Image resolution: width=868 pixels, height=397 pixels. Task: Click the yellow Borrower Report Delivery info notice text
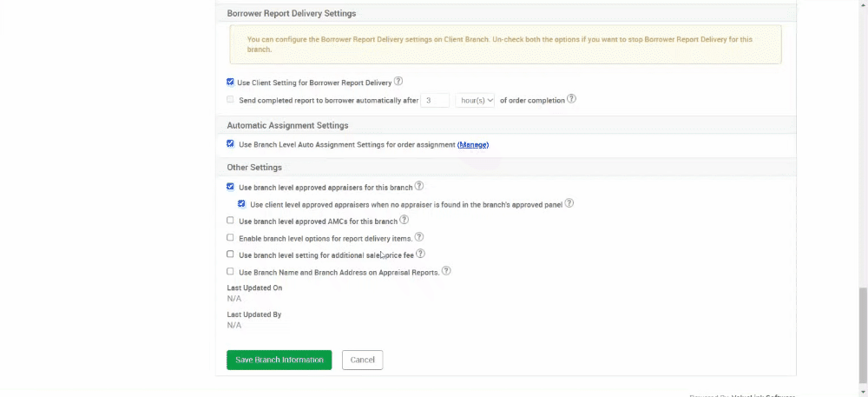(x=499, y=44)
